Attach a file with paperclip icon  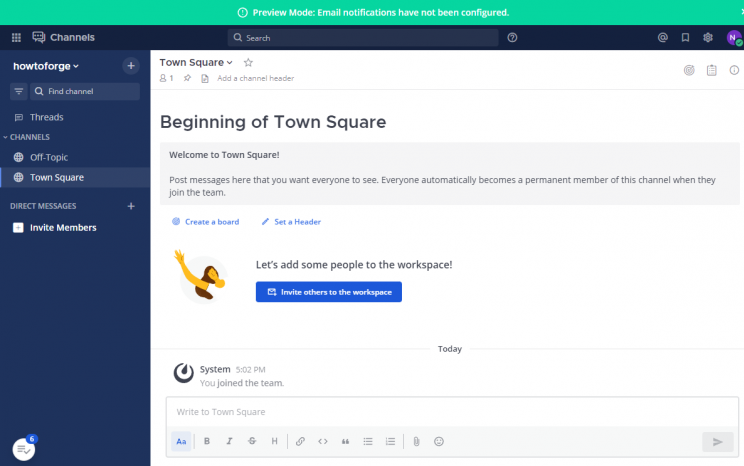point(416,441)
